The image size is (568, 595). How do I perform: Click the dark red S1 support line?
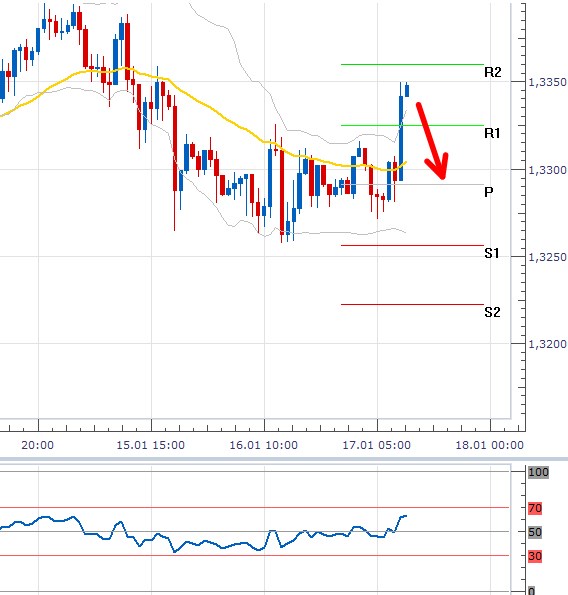click(412, 245)
